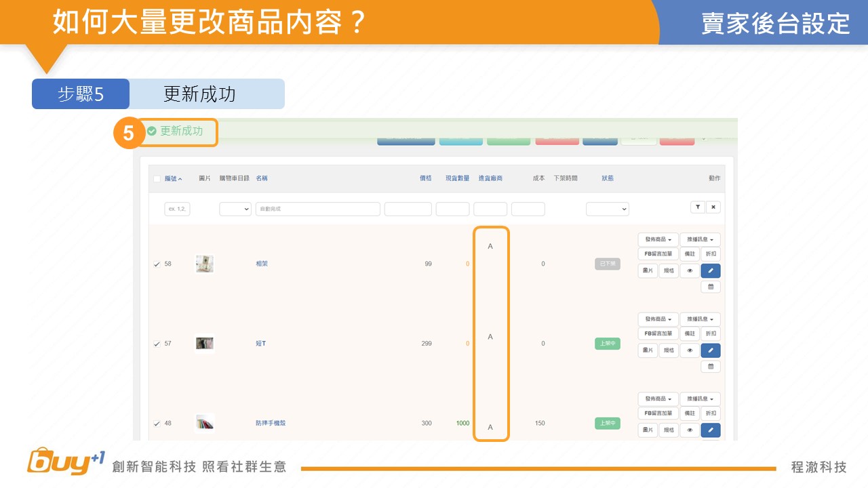Click the eye preview icon for 短T
The height and width of the screenshot is (488, 868).
pos(690,350)
